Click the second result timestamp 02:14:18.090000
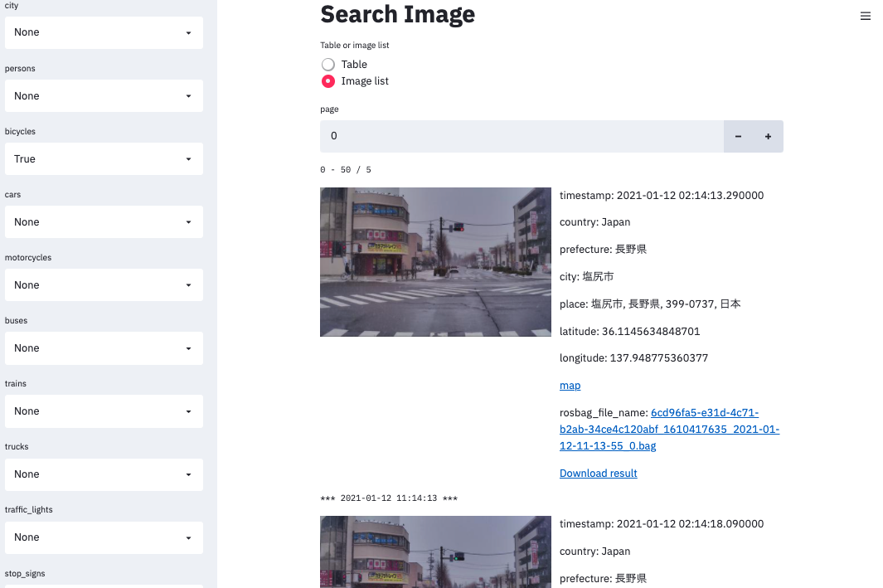This screenshot has height=588, width=883. (690, 524)
